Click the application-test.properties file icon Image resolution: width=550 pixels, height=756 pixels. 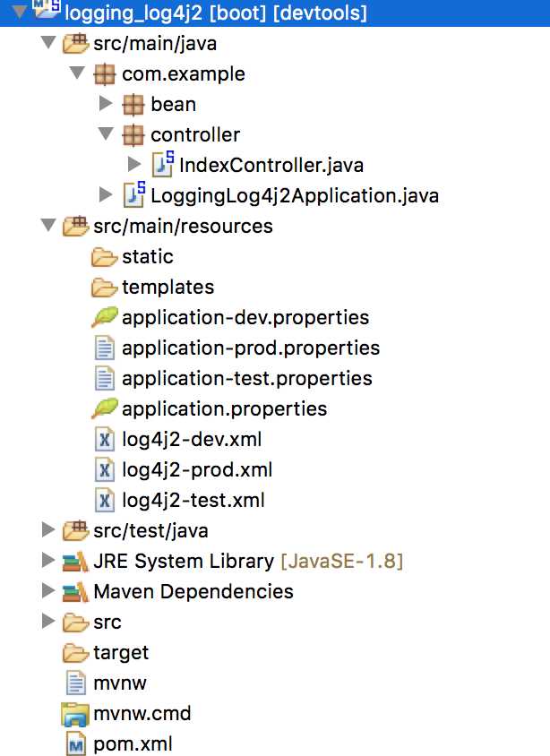pos(105,378)
